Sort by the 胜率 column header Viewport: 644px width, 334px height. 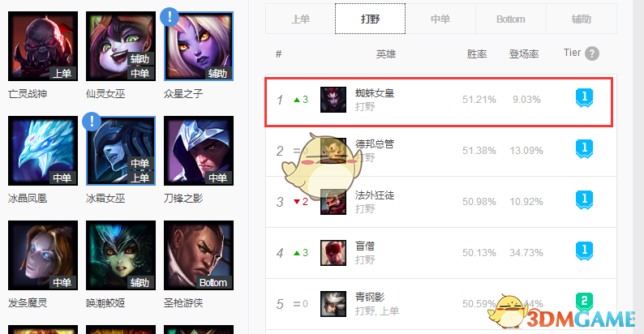(477, 54)
